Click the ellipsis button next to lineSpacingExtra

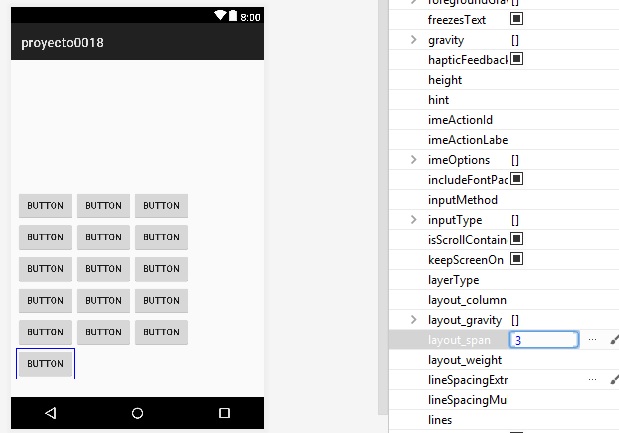coord(592,380)
